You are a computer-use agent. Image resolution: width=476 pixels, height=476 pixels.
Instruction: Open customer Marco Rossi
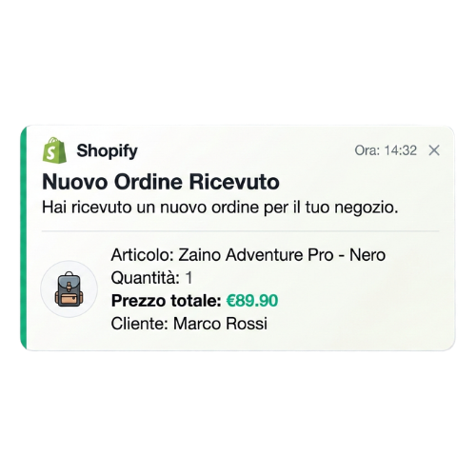[220, 324]
